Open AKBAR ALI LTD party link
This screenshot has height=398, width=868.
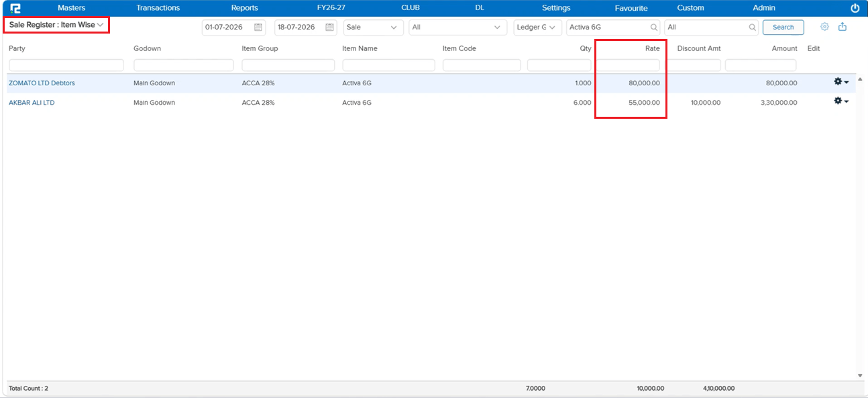(x=32, y=103)
